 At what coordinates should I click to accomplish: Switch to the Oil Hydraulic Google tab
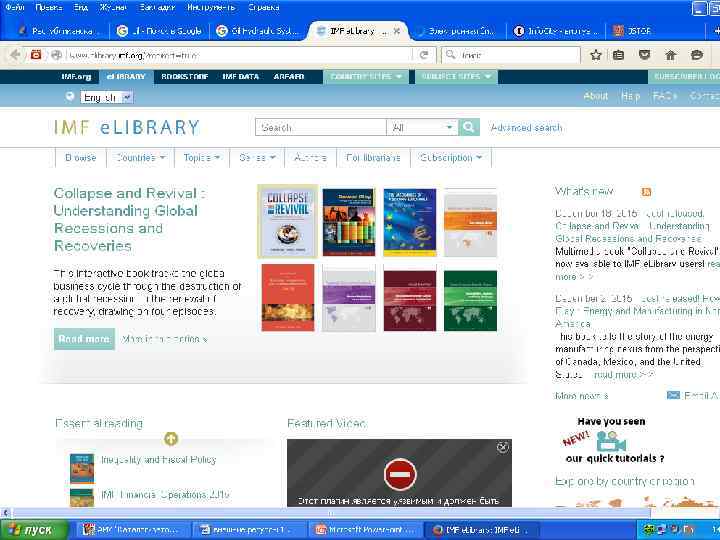[x=258, y=31]
